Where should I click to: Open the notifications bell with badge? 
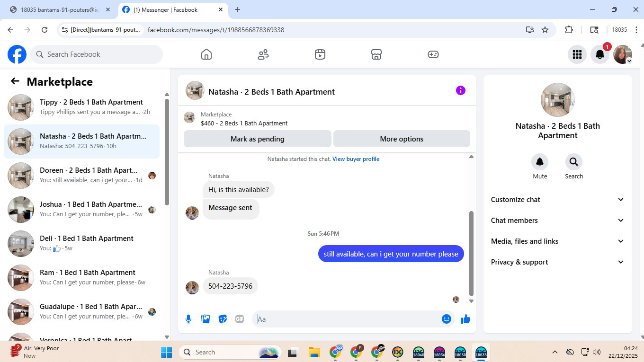(x=600, y=54)
